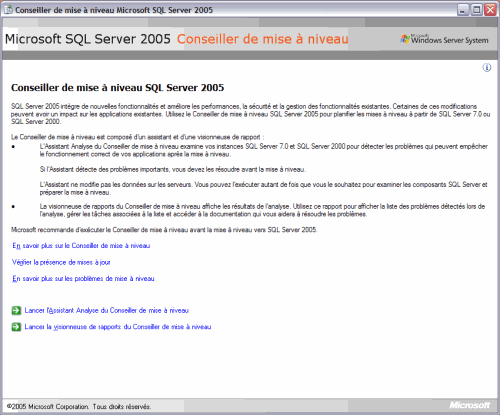
Task: Click green arrow icon beside Lancer la visionneuse
Action: (16, 327)
